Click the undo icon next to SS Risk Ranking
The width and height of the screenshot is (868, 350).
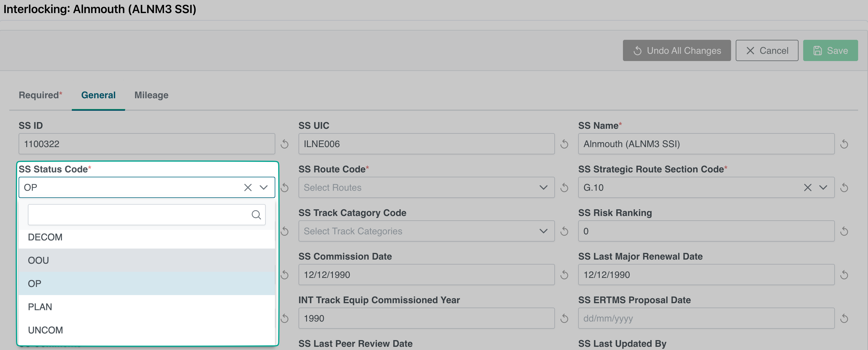(844, 231)
